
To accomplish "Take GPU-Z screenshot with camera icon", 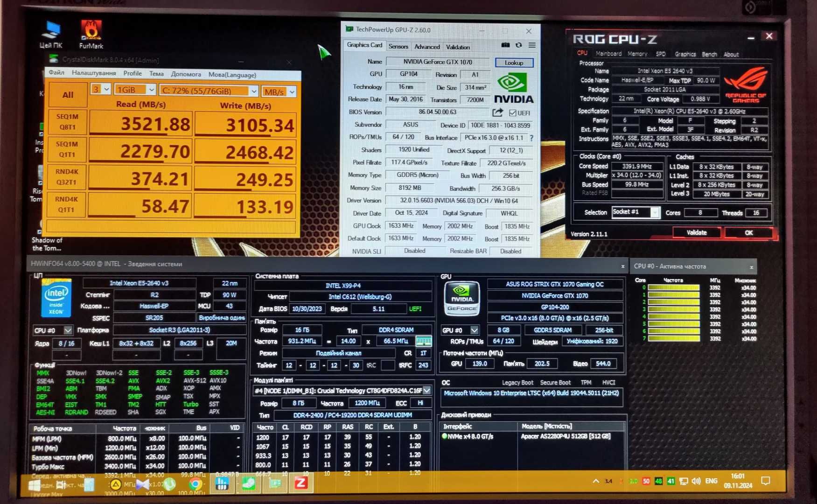I will click(505, 45).
